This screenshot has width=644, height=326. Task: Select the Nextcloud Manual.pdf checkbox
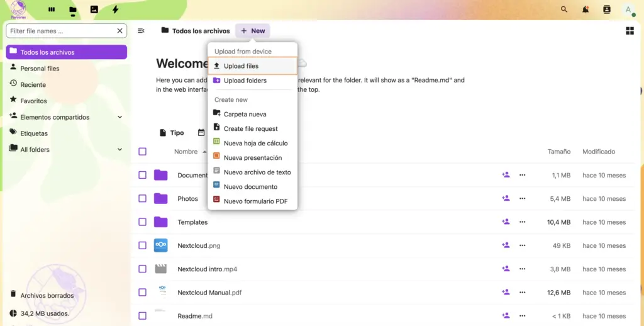point(142,293)
